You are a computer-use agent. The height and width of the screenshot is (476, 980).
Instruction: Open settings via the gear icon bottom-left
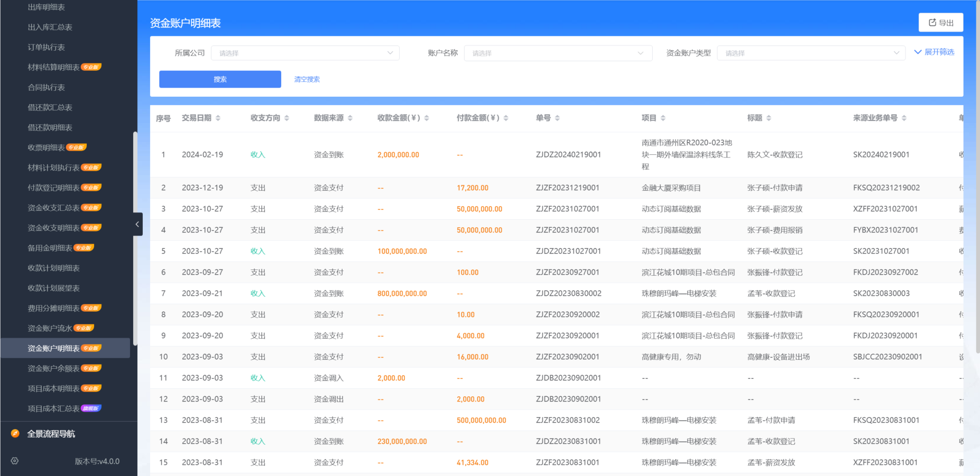[x=14, y=461]
